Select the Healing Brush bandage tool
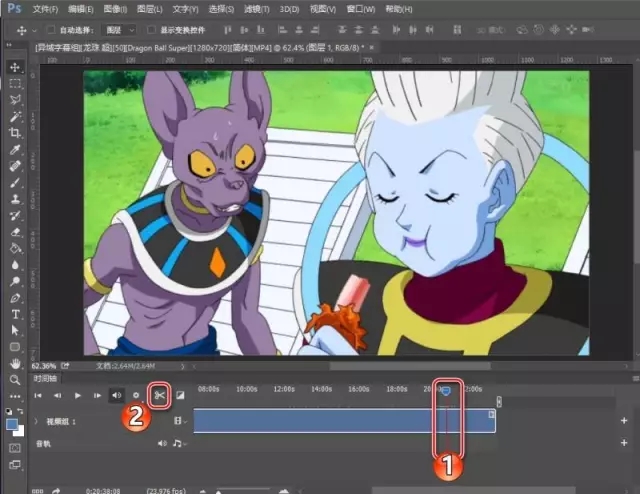This screenshot has width=640, height=494. click(x=15, y=166)
